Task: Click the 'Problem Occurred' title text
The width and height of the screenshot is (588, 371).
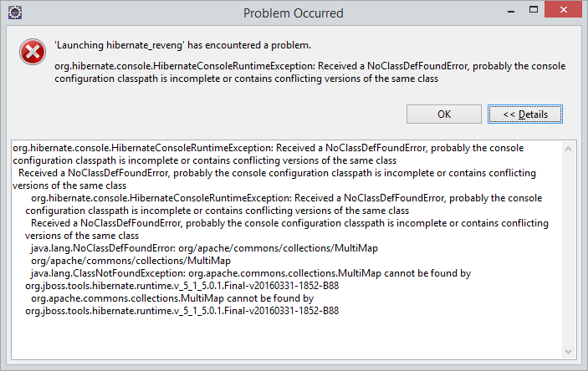Action: [x=294, y=13]
